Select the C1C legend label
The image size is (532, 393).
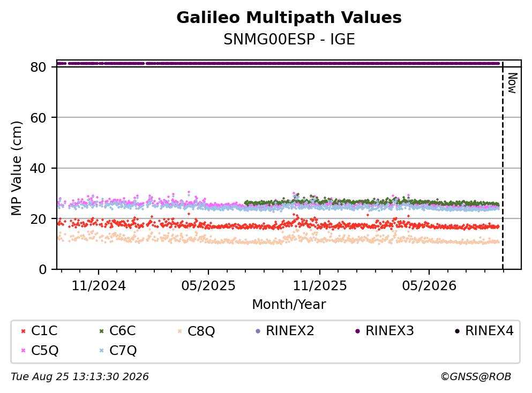[44, 330]
